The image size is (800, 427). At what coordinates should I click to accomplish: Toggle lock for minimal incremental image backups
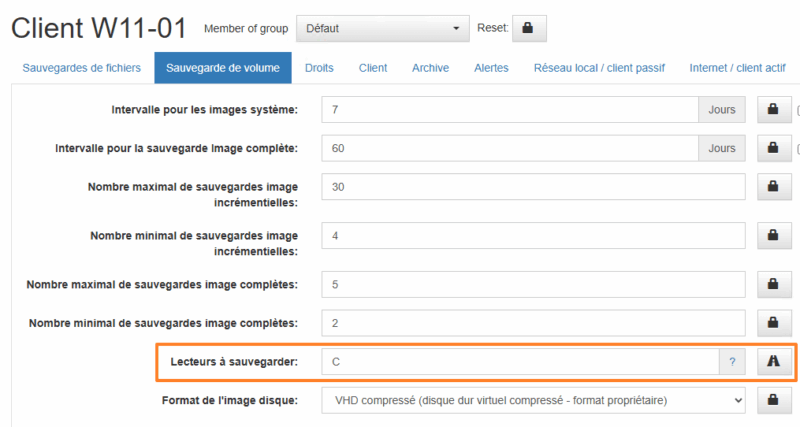point(772,235)
